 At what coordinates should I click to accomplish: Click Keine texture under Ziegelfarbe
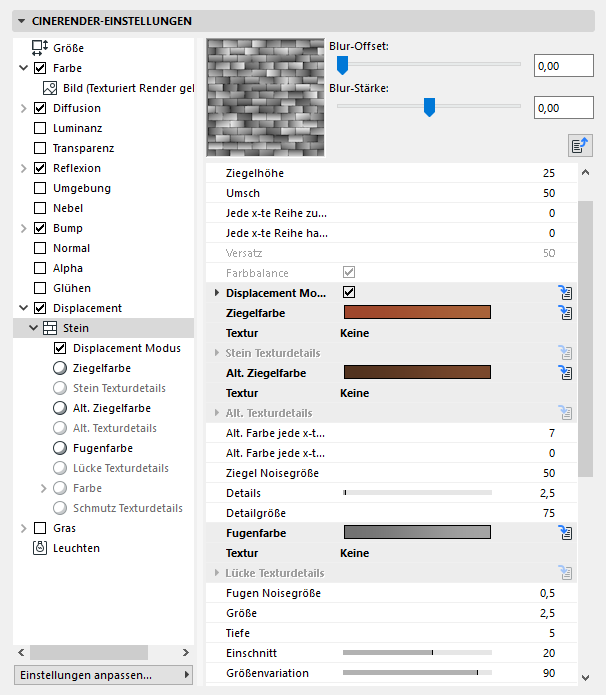click(354, 333)
